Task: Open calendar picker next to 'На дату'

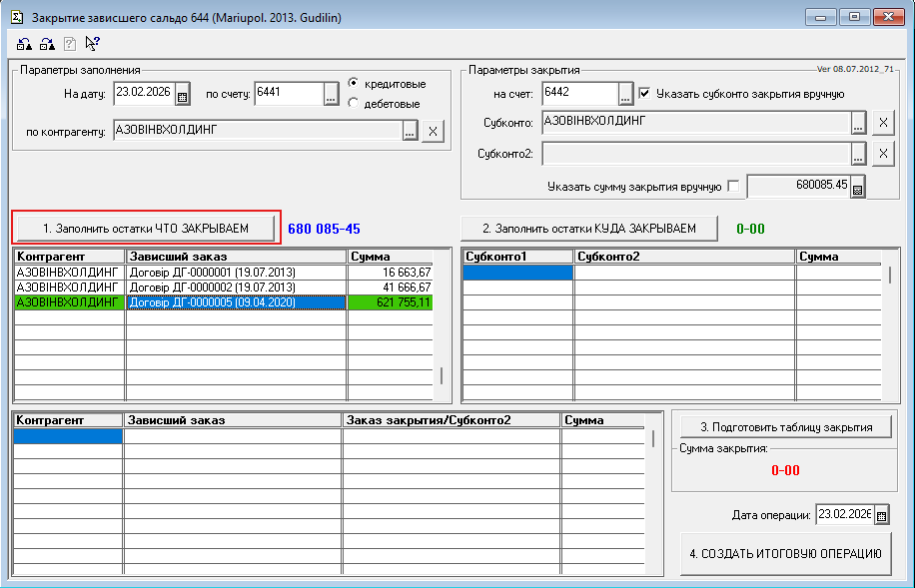Action: coord(182,96)
